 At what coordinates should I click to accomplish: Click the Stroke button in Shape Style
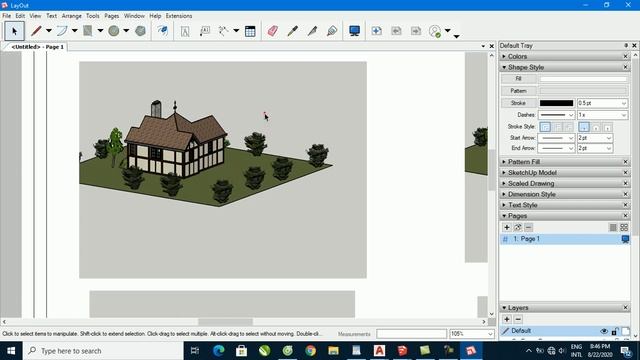click(x=518, y=103)
